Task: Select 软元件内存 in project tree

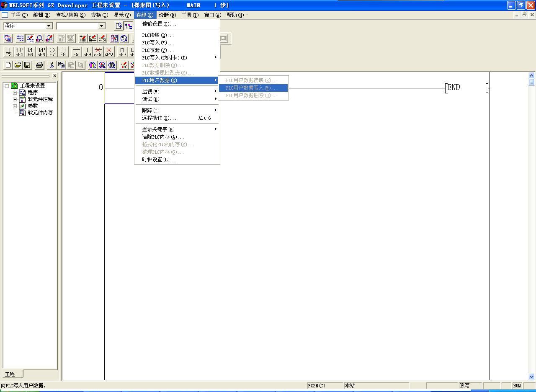Action: tap(40, 113)
